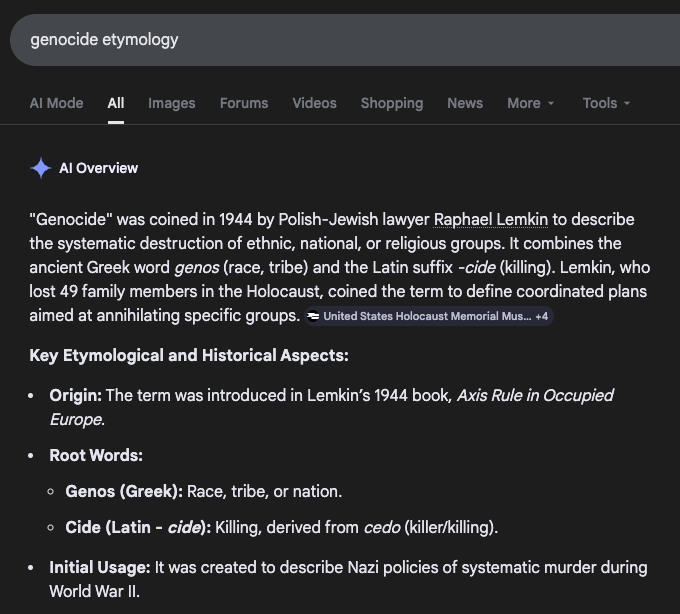Click the dropdown arrow beside More

click(551, 104)
